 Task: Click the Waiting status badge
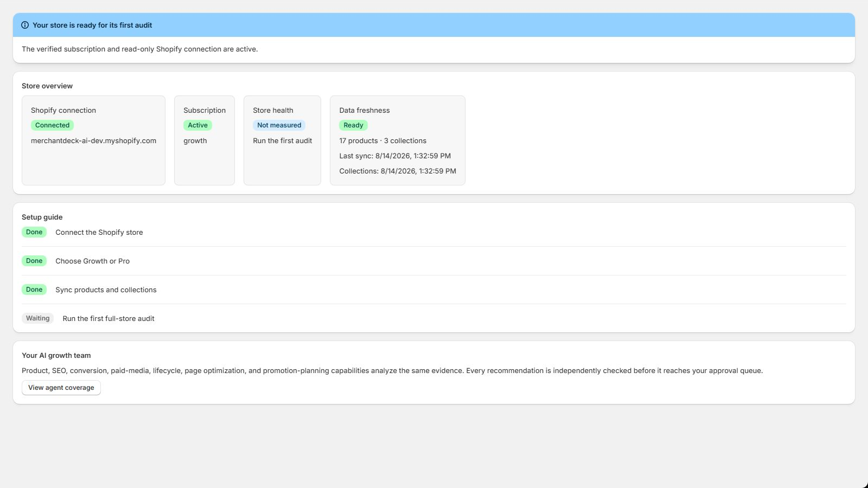(x=38, y=318)
